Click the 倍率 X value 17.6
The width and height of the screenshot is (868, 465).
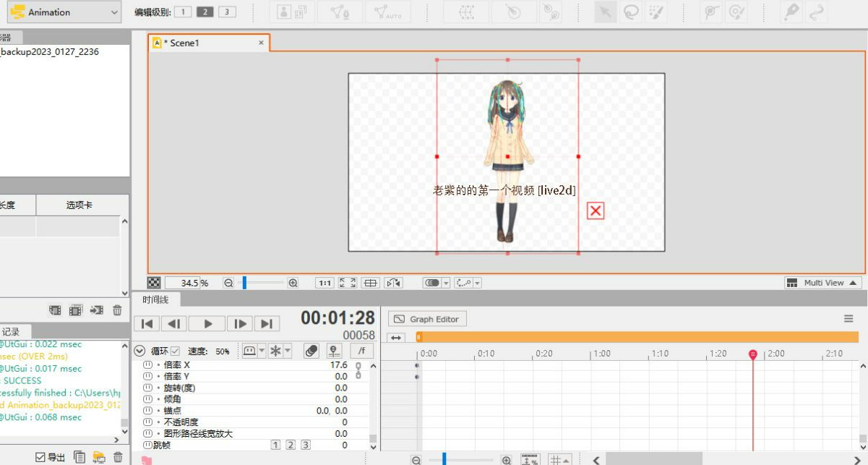(x=339, y=365)
